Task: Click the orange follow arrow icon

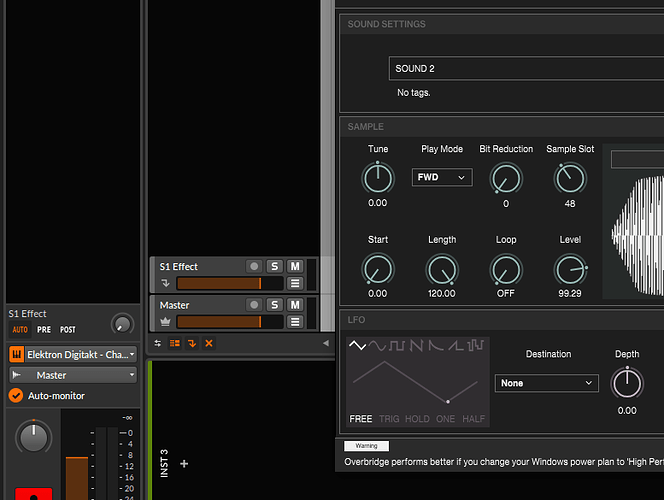Action: 192,343
